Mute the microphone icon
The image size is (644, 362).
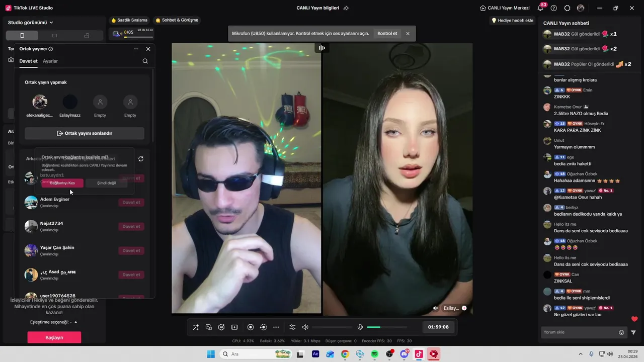tap(360, 327)
